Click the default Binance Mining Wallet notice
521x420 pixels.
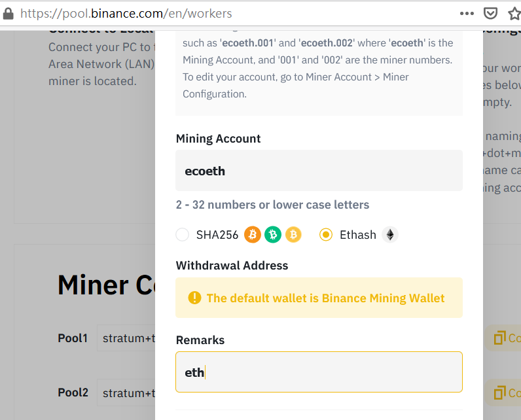[319, 298]
